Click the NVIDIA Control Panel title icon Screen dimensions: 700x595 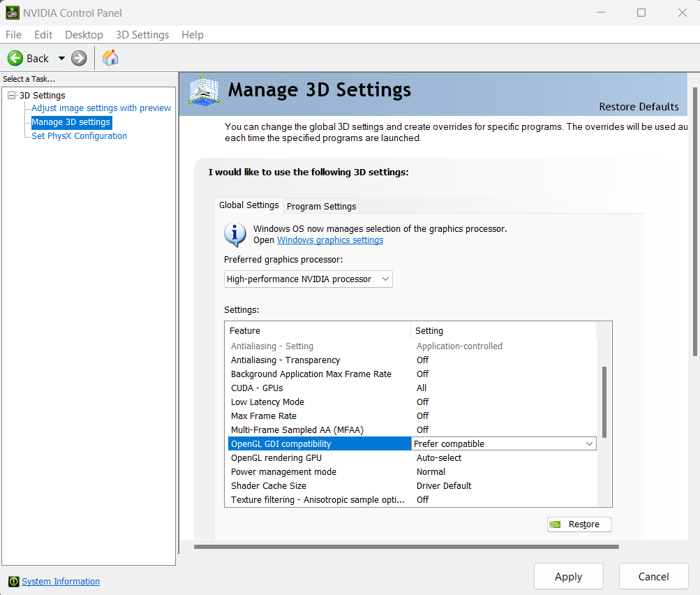pyautogui.click(x=12, y=13)
